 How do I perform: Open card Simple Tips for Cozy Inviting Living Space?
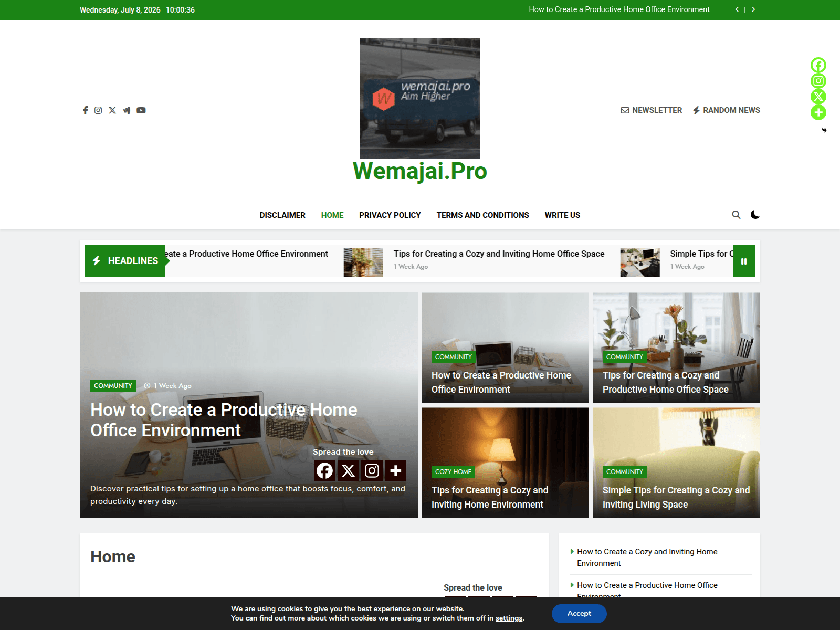click(x=676, y=497)
